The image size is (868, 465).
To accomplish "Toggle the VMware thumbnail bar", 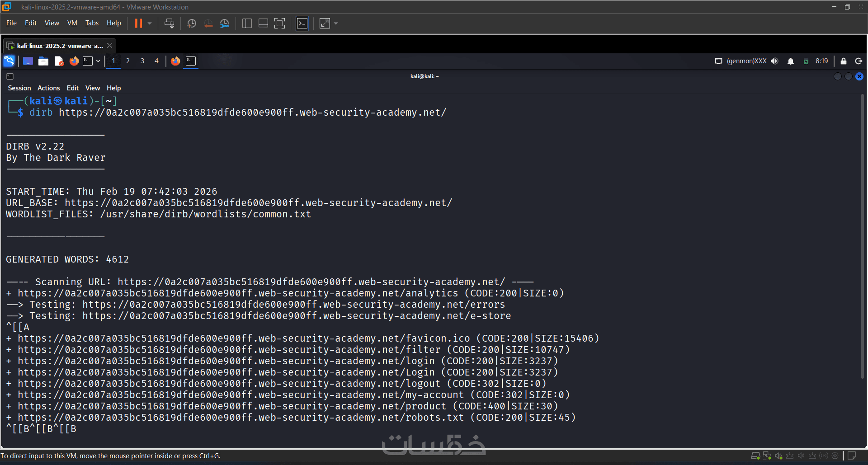I will pos(263,23).
